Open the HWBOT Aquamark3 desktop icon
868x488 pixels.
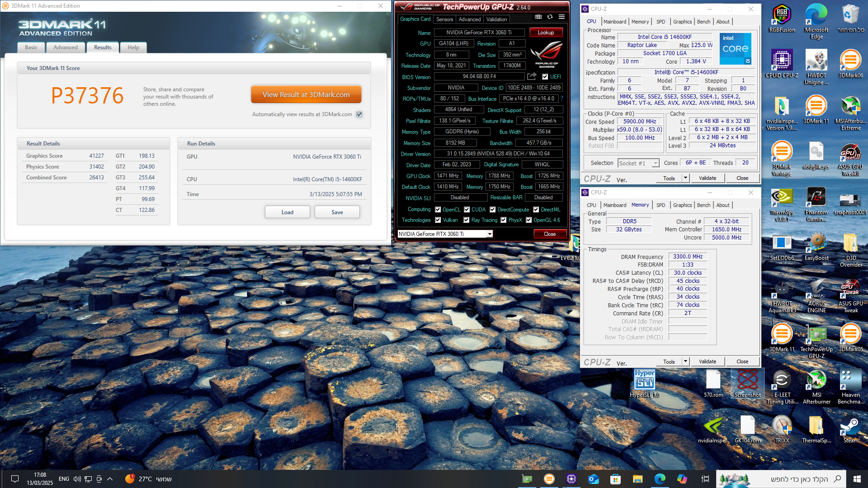(x=782, y=296)
